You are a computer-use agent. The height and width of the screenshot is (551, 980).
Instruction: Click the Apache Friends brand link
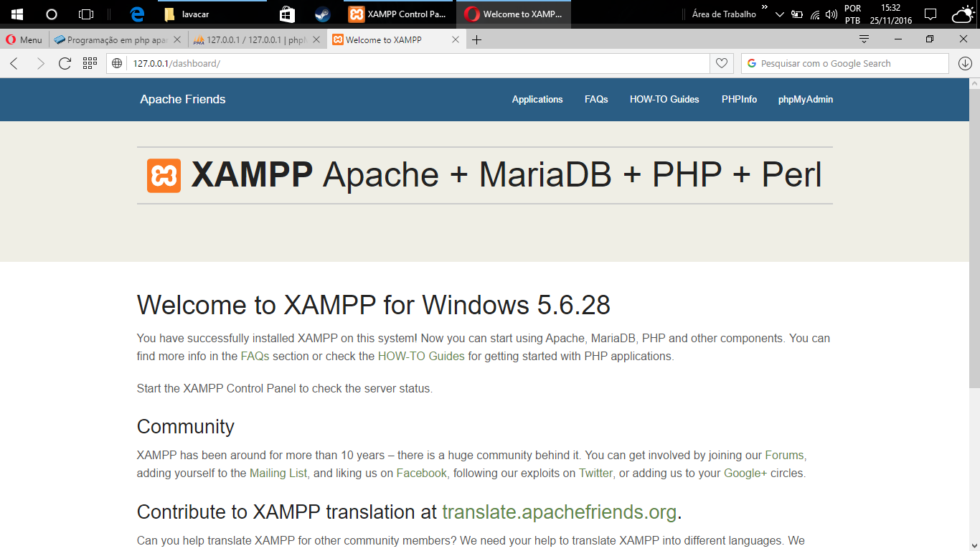tap(183, 99)
